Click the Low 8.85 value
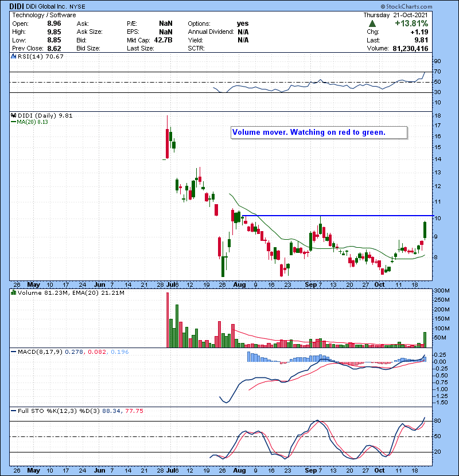 pyautogui.click(x=54, y=40)
